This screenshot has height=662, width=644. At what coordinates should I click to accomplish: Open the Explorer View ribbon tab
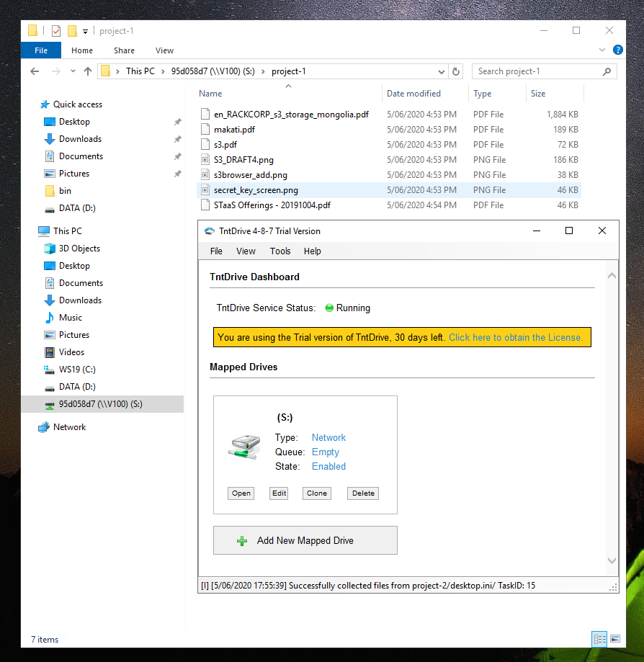click(x=164, y=50)
